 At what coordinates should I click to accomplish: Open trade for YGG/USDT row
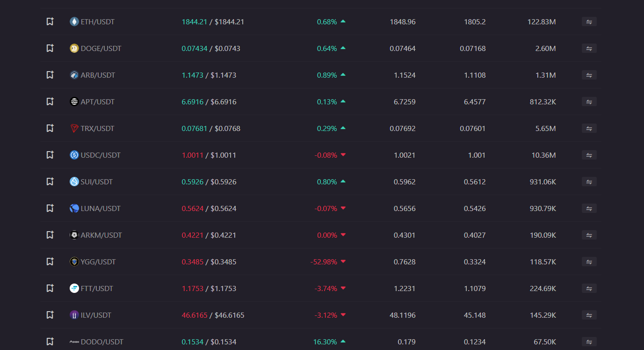(x=589, y=262)
